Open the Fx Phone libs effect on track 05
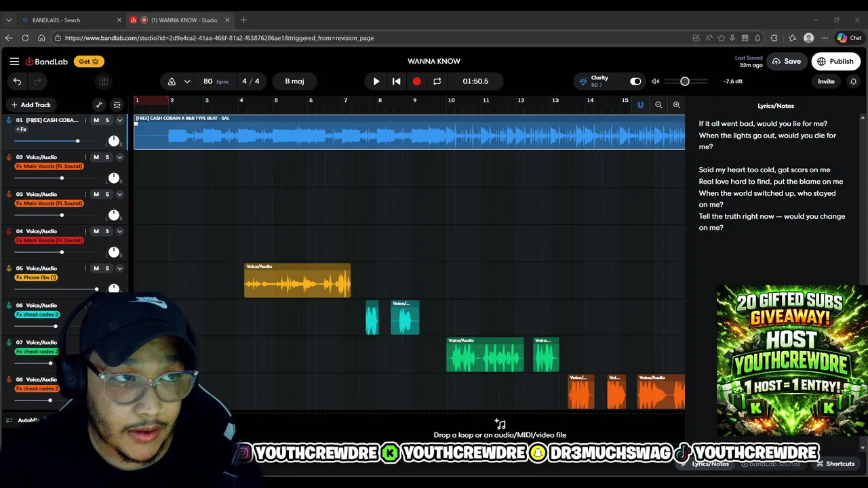This screenshot has width=868, height=488. [x=37, y=277]
